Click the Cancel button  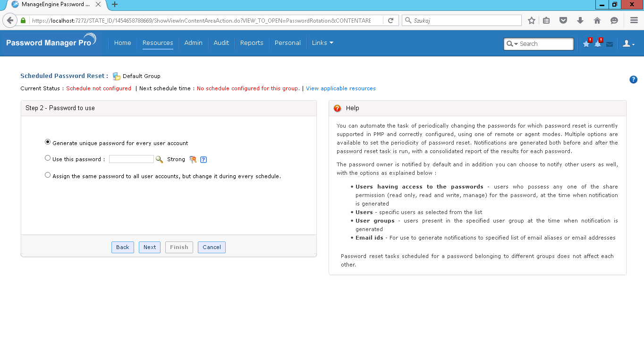[212, 247]
